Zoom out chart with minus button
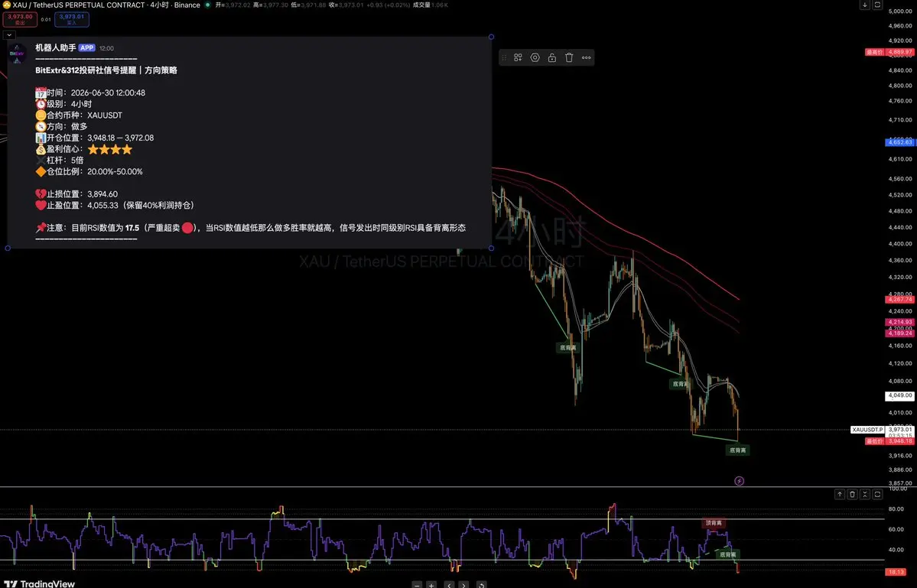Viewport: 917px width, 588px height. point(417,584)
